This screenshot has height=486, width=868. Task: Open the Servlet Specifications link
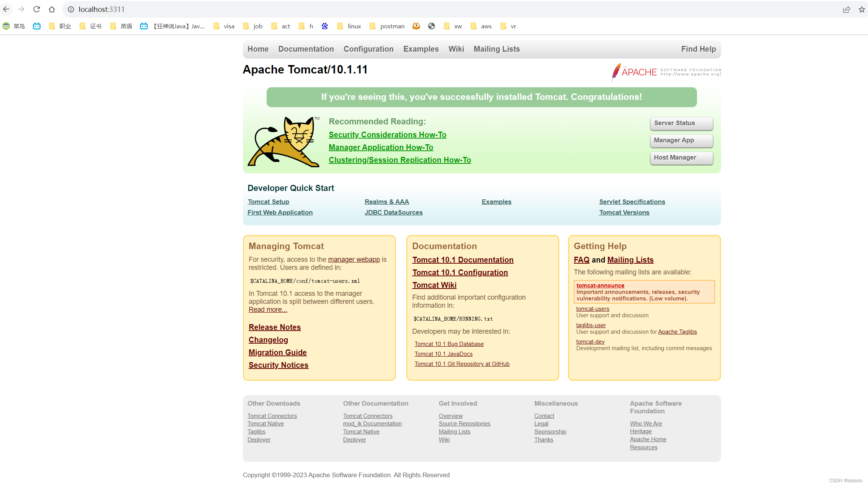tap(632, 202)
